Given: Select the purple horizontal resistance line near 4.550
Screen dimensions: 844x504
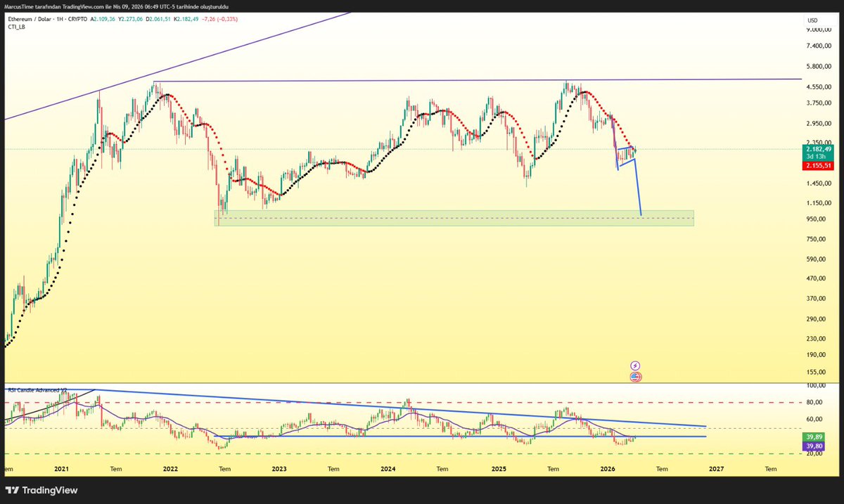Looking at the screenshot, I should coord(478,81).
